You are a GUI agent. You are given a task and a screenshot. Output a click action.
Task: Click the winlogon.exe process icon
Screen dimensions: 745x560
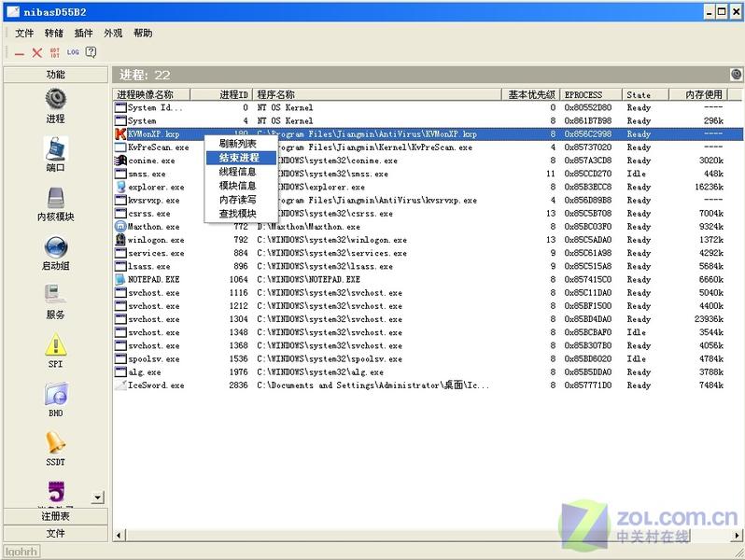click(120, 240)
